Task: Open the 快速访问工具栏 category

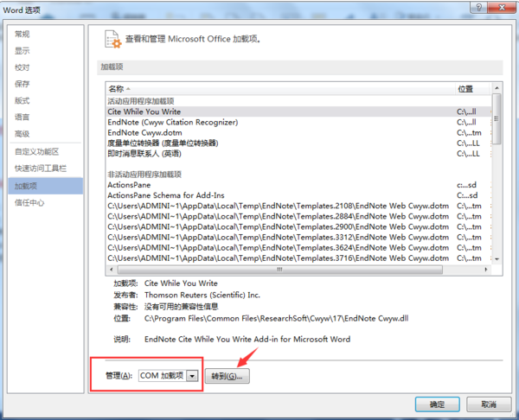Action: pos(41,169)
